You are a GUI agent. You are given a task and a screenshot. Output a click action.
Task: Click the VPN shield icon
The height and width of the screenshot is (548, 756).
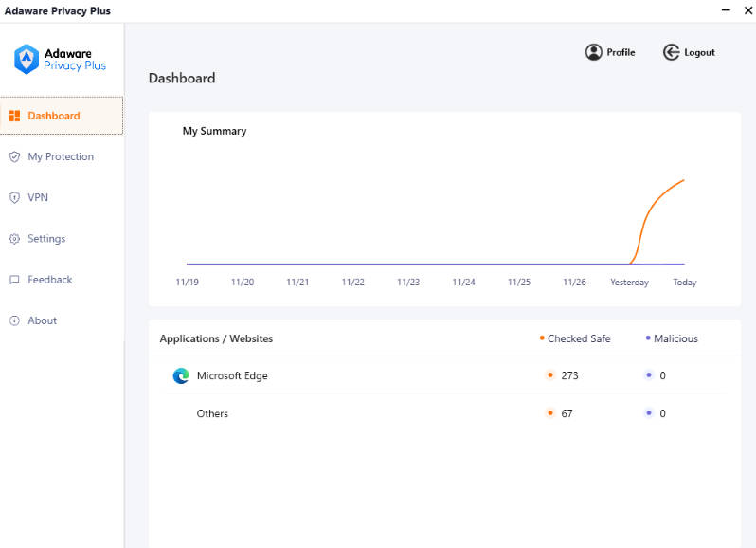(15, 198)
